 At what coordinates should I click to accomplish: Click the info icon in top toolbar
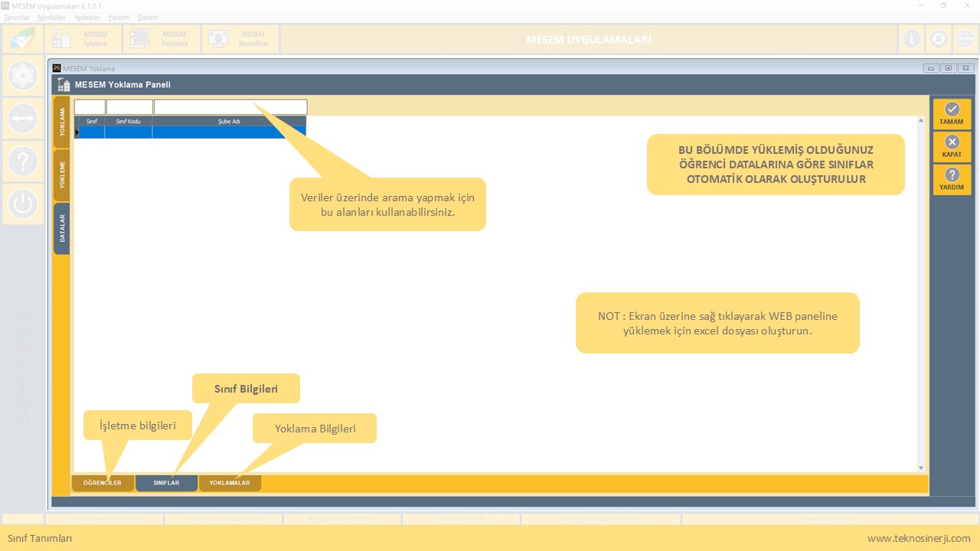(x=911, y=39)
